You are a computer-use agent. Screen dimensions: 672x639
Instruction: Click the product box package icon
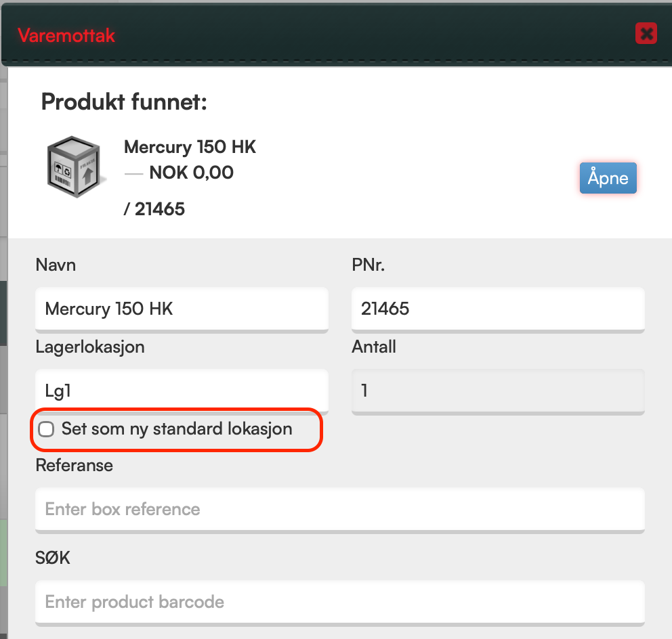75,167
